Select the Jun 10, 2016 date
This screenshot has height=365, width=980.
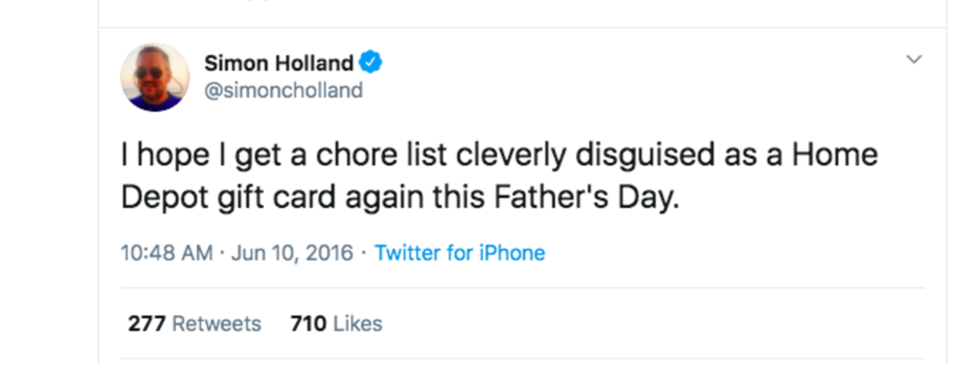click(292, 252)
